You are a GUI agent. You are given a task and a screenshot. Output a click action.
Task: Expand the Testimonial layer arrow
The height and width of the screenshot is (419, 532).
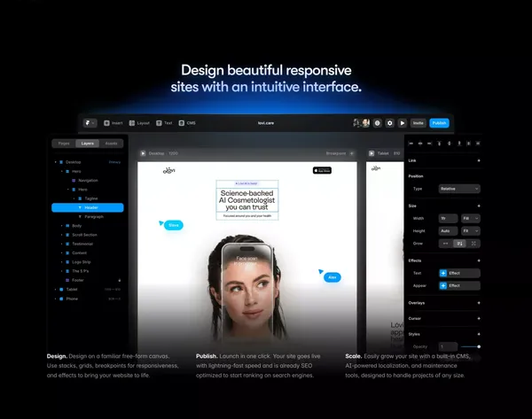[62, 244]
